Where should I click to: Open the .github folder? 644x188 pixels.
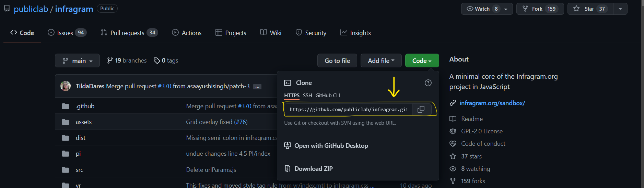click(85, 106)
